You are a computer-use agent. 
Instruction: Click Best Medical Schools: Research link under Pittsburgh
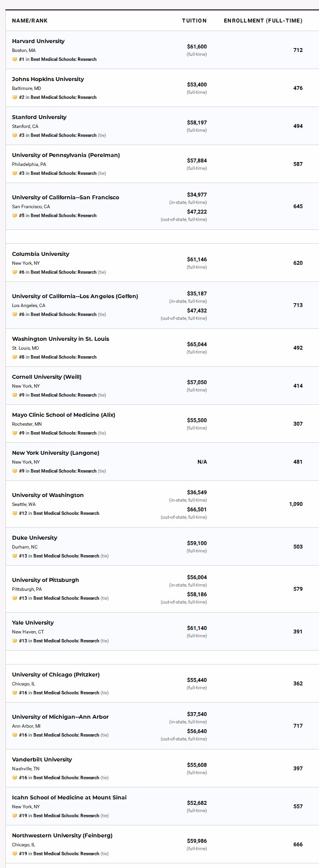click(x=66, y=598)
